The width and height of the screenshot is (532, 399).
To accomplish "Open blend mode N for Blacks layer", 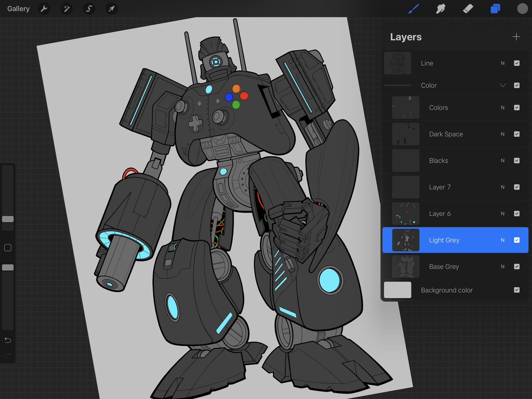I will [503, 161].
